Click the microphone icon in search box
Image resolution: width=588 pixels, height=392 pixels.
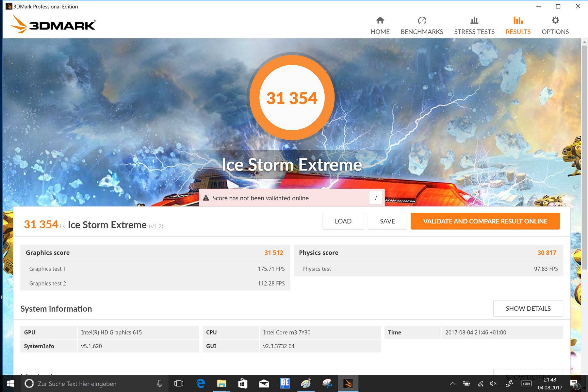click(x=159, y=384)
